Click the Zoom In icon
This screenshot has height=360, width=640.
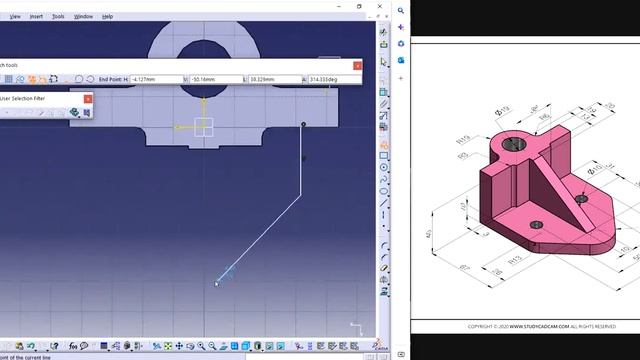201,346
